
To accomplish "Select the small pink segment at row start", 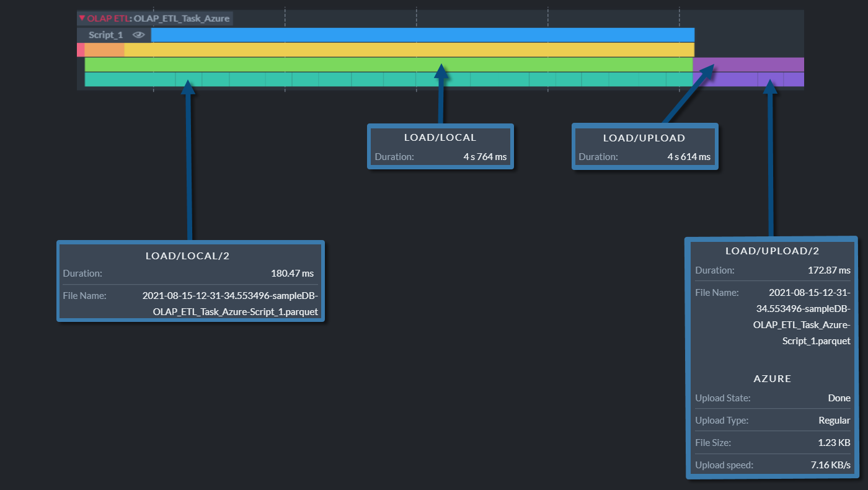I will (81, 50).
